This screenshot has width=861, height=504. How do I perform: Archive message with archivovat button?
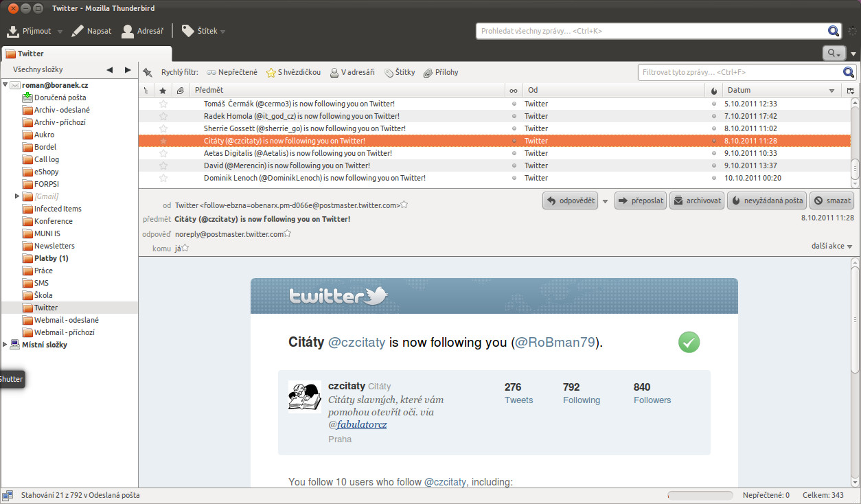696,201
